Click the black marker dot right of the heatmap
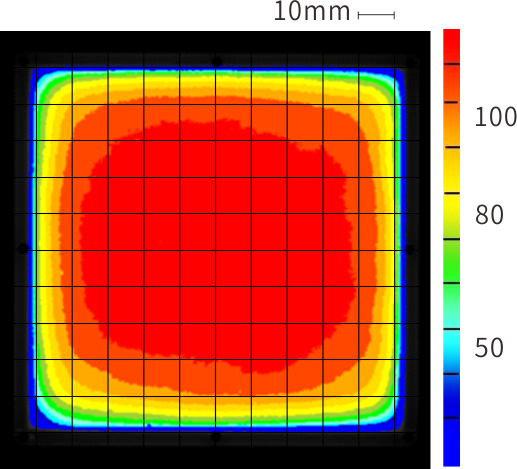 click(409, 249)
